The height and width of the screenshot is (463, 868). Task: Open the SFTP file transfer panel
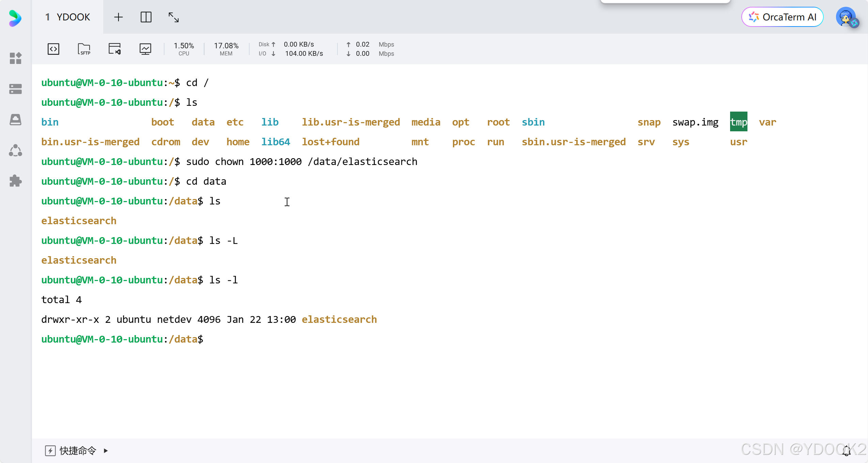84,49
